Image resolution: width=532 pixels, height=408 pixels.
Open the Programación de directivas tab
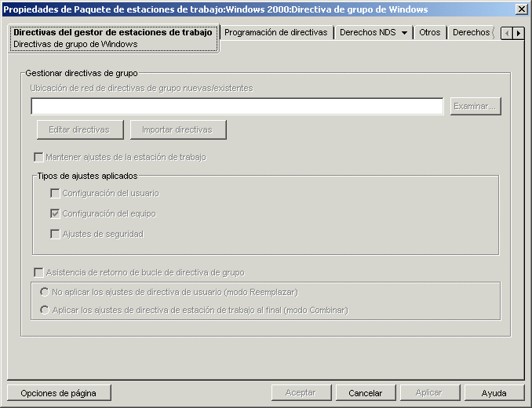(x=276, y=32)
